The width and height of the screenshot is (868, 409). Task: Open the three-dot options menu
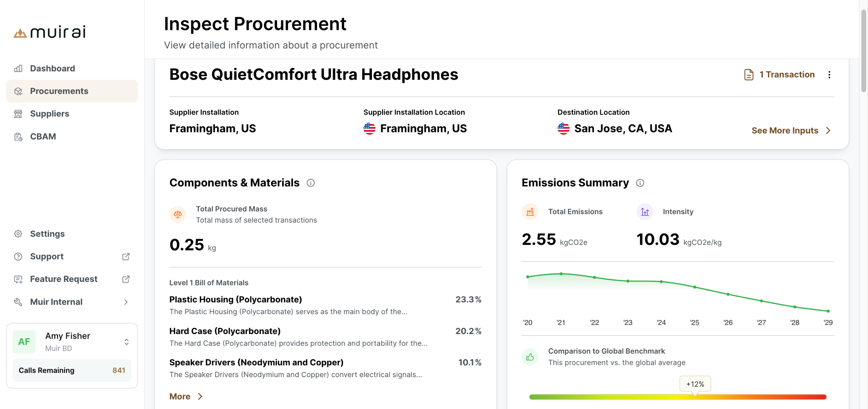(829, 75)
